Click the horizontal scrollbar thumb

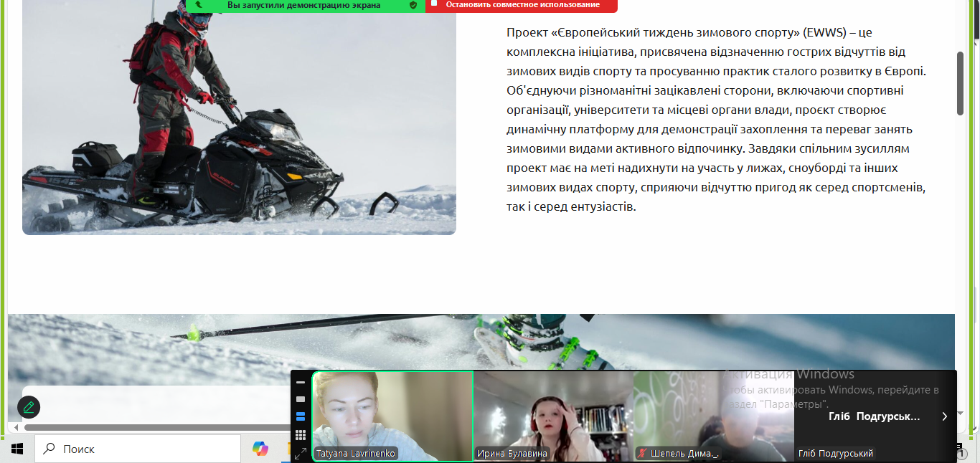click(158, 428)
